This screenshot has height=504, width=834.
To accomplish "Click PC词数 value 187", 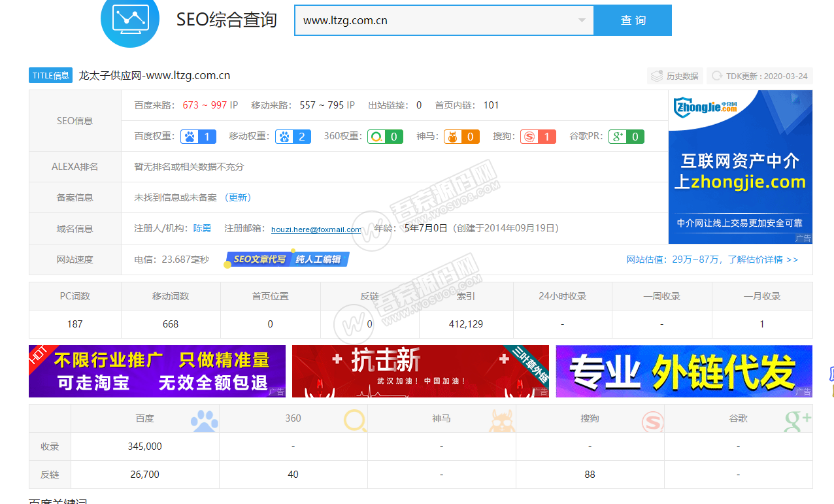I will 75,324.
